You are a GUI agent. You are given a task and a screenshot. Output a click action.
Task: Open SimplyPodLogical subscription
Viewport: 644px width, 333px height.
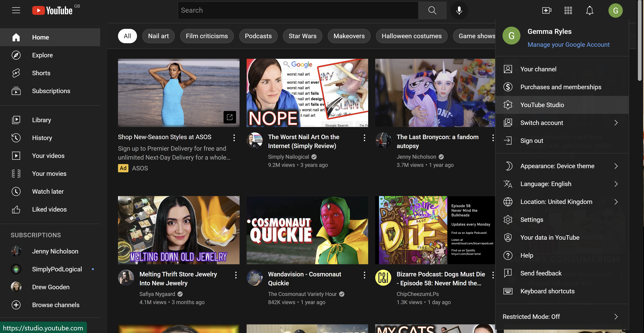click(50, 269)
